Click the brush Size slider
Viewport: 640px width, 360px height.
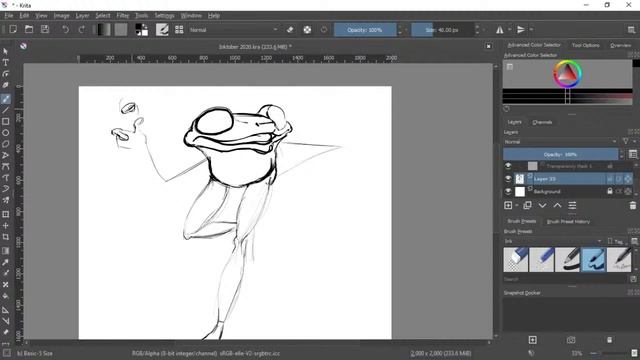point(442,30)
